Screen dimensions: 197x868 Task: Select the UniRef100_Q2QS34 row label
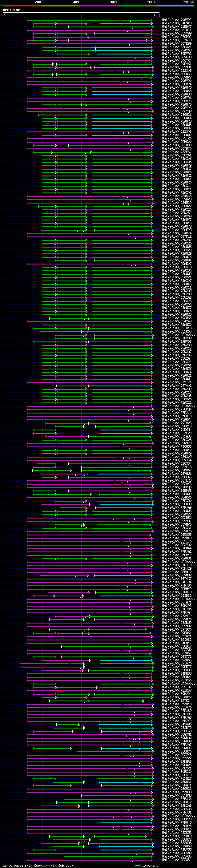tap(177, 464)
